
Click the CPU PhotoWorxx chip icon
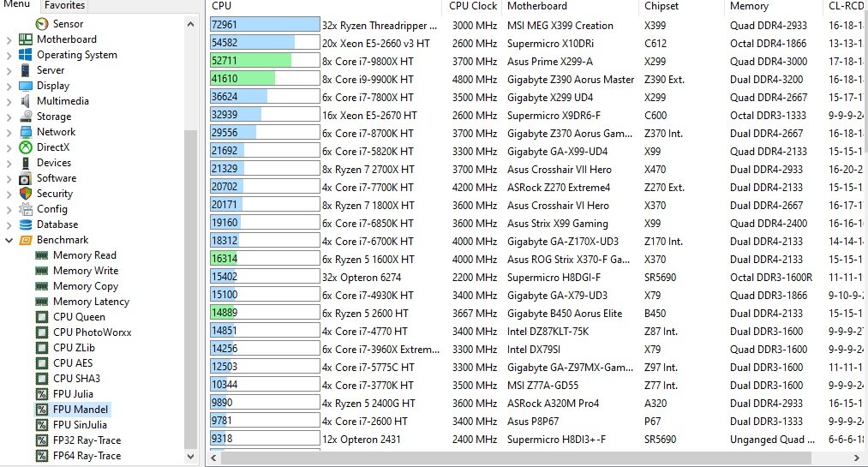41,332
